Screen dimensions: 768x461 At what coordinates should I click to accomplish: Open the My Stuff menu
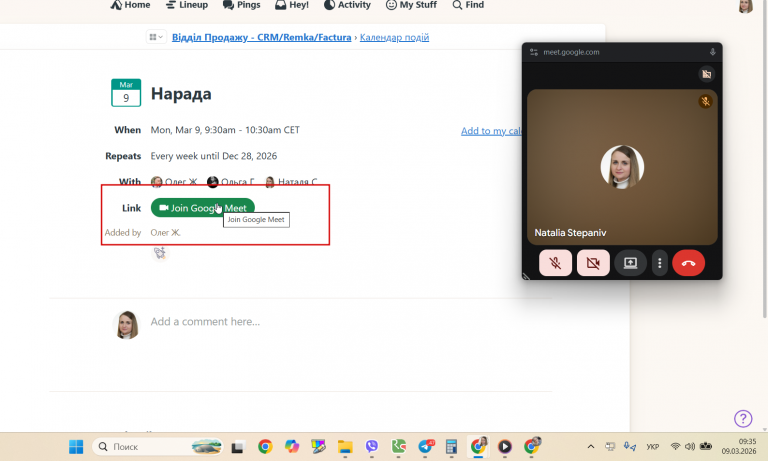tap(411, 5)
